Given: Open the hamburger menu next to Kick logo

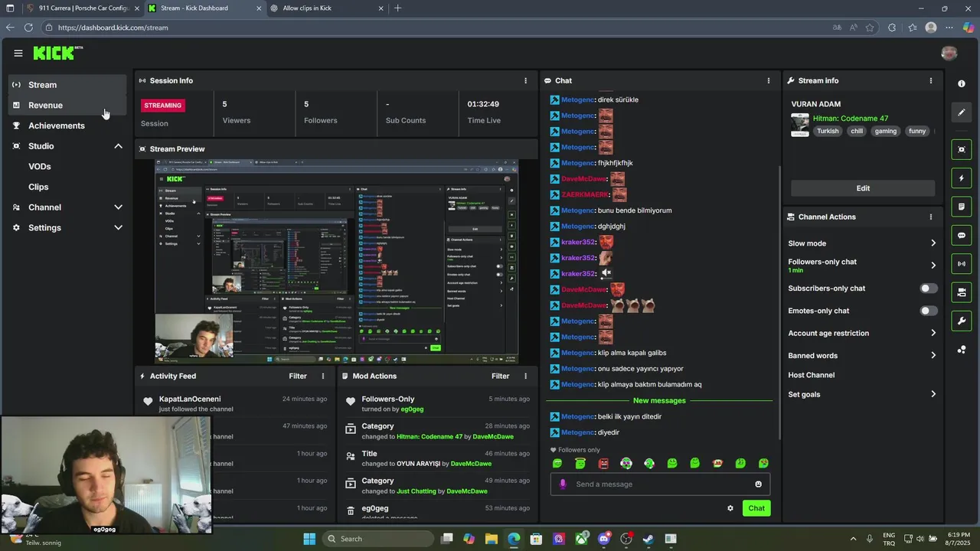Looking at the screenshot, I should [18, 53].
